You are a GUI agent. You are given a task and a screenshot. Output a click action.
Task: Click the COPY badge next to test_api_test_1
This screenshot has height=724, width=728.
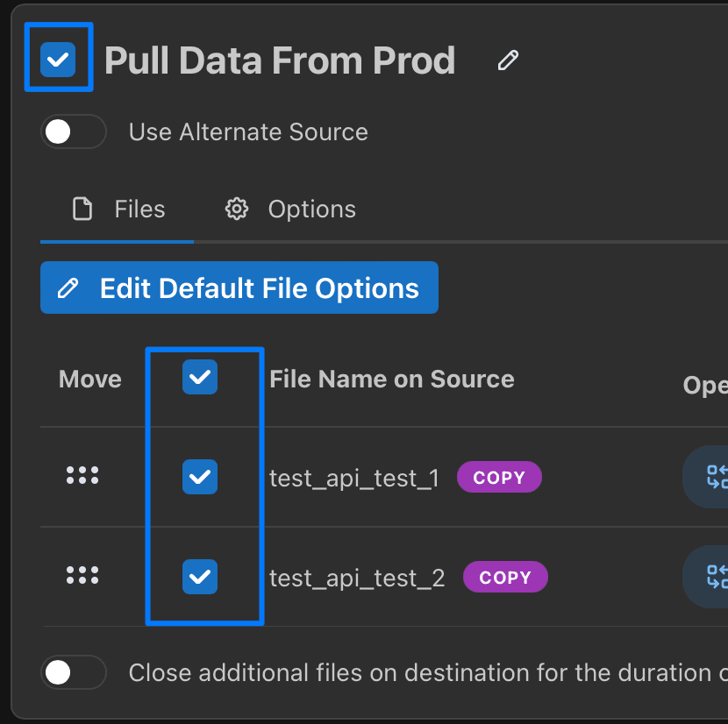(x=499, y=478)
